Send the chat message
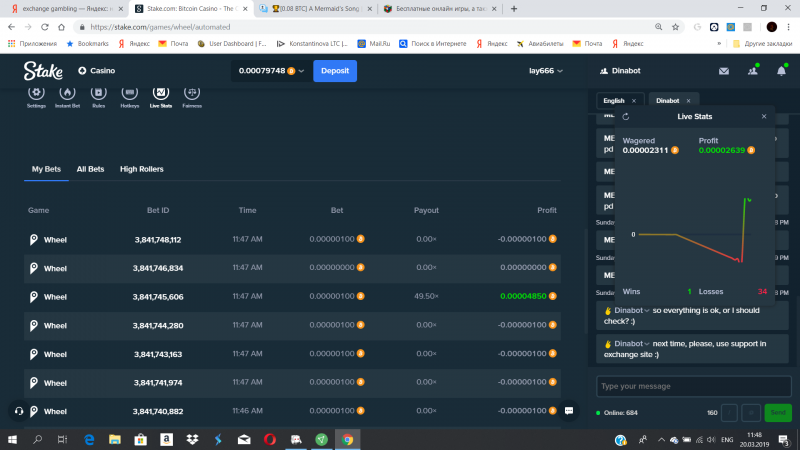800x450 pixels. pos(778,413)
